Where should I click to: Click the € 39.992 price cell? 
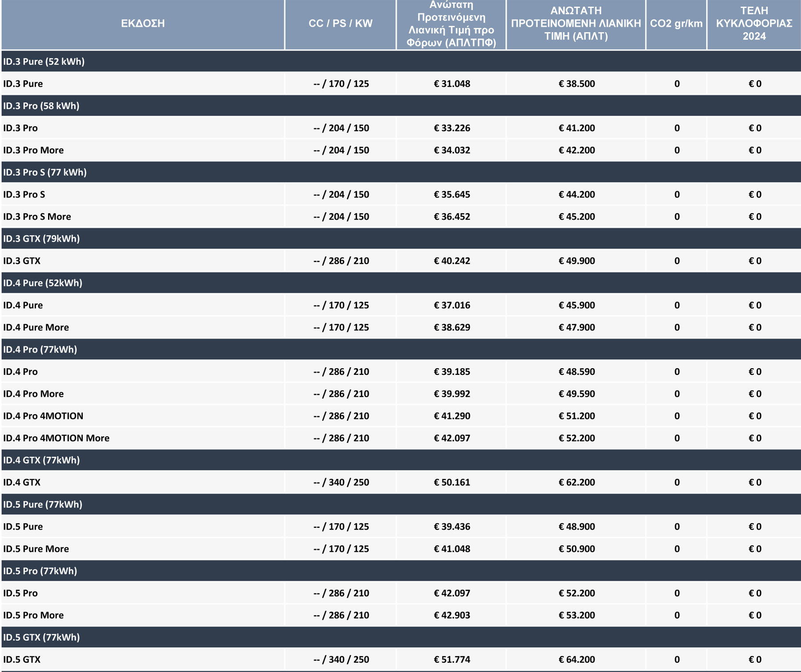(x=452, y=394)
